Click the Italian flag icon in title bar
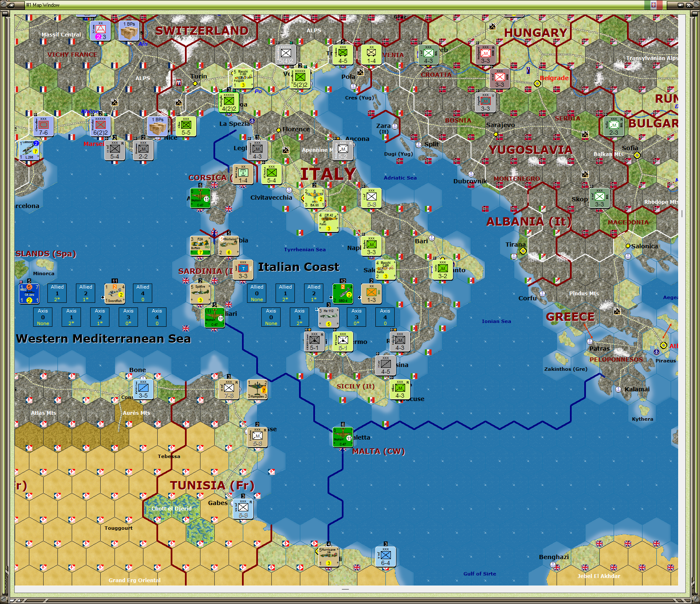The height and width of the screenshot is (604, 700). pyautogui.click(x=653, y=5)
